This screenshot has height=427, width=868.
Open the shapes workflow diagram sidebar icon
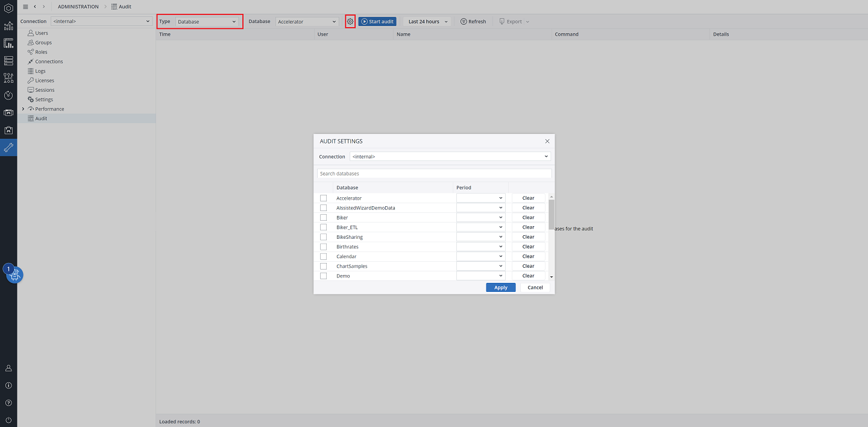(8, 78)
